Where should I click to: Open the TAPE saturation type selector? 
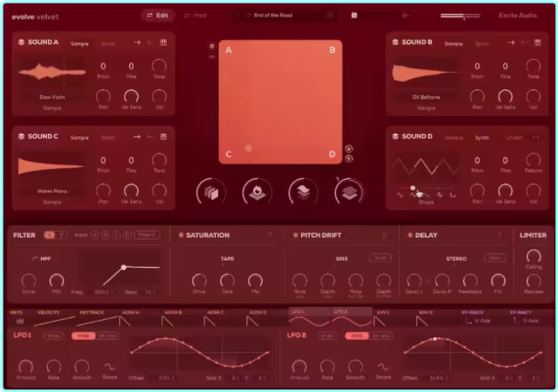pos(227,259)
